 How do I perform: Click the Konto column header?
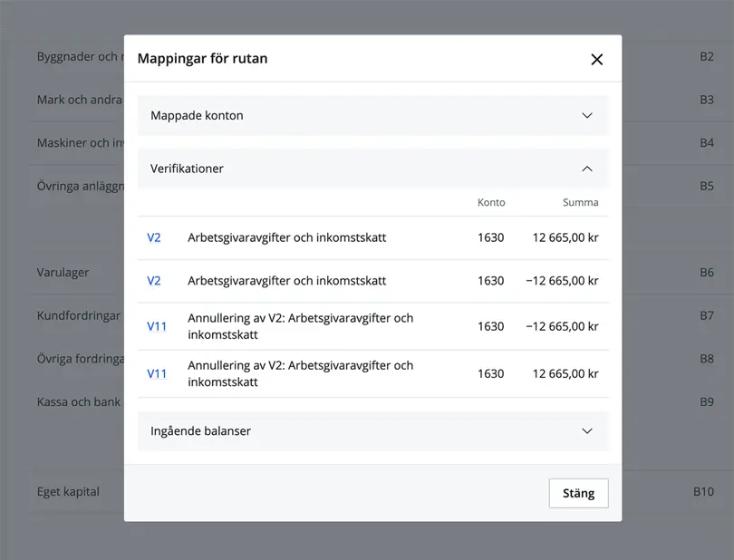click(491, 203)
